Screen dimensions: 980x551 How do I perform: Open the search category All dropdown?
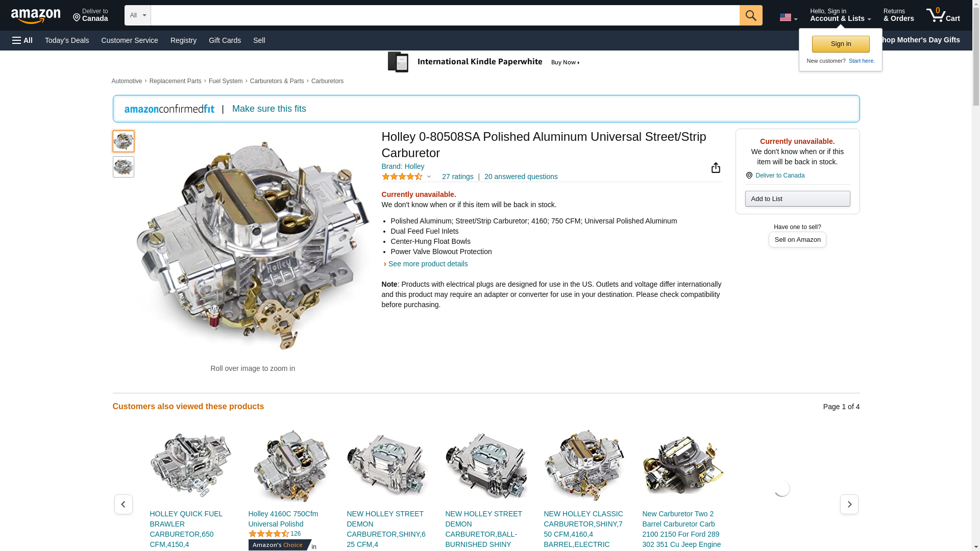tap(137, 15)
